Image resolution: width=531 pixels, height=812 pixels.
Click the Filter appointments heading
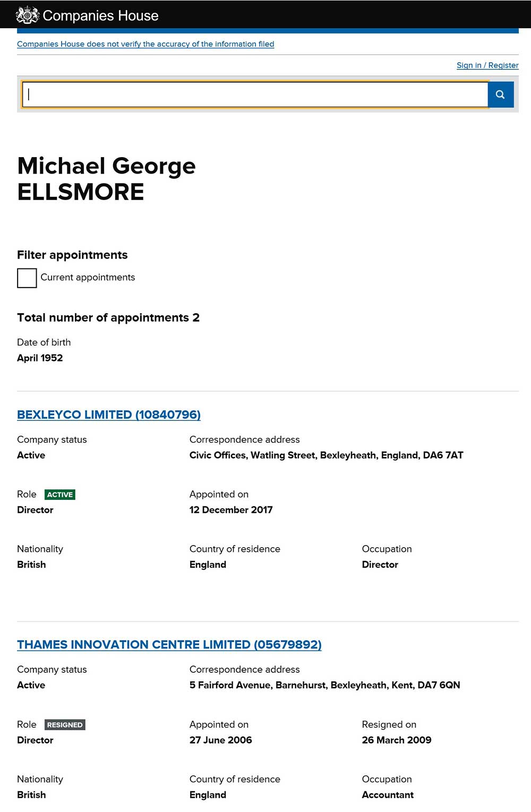(72, 255)
